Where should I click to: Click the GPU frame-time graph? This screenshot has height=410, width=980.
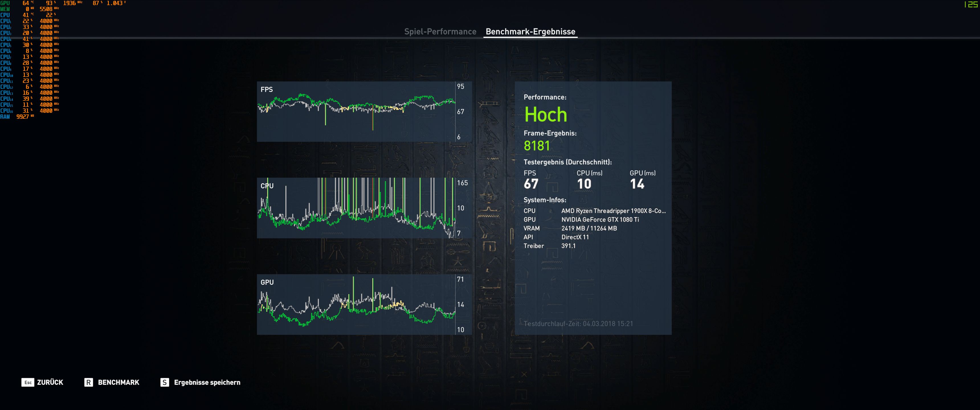(x=356, y=304)
